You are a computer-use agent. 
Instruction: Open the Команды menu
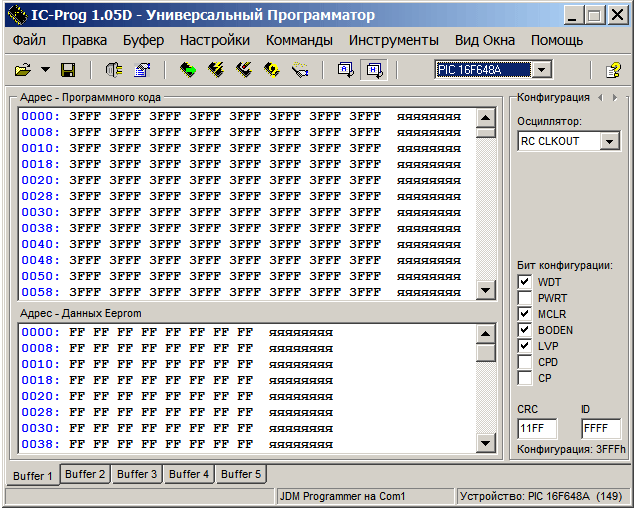[x=299, y=40]
